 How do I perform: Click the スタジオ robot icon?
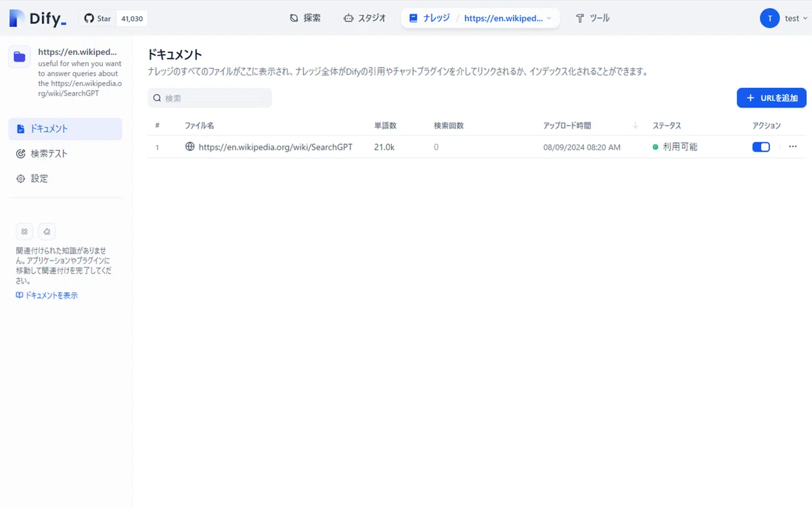348,18
